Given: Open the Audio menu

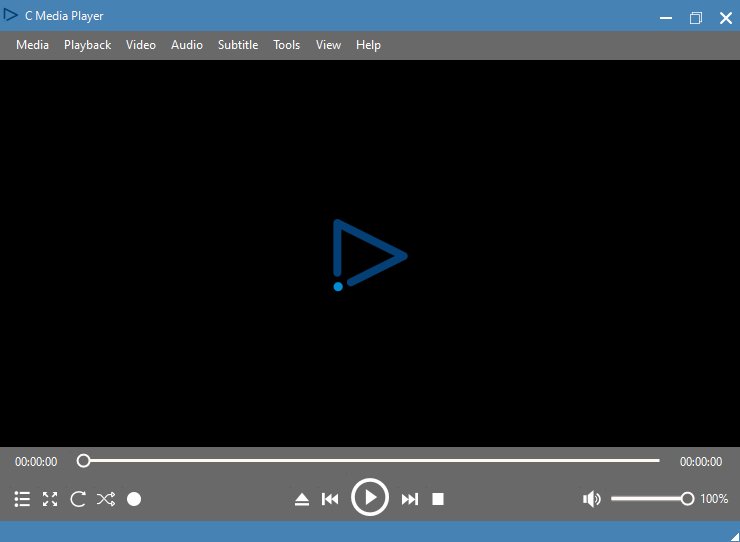Looking at the screenshot, I should point(187,45).
